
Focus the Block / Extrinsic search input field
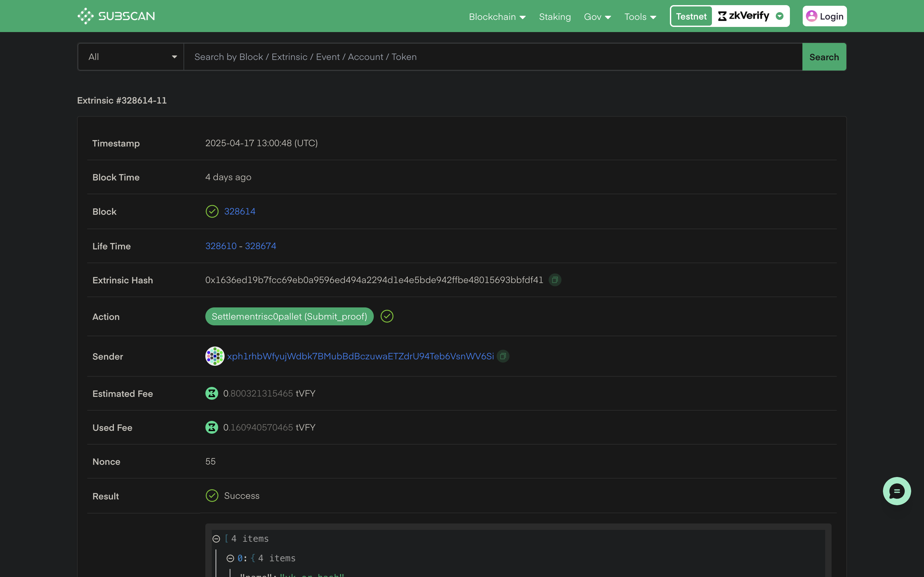[x=492, y=57]
